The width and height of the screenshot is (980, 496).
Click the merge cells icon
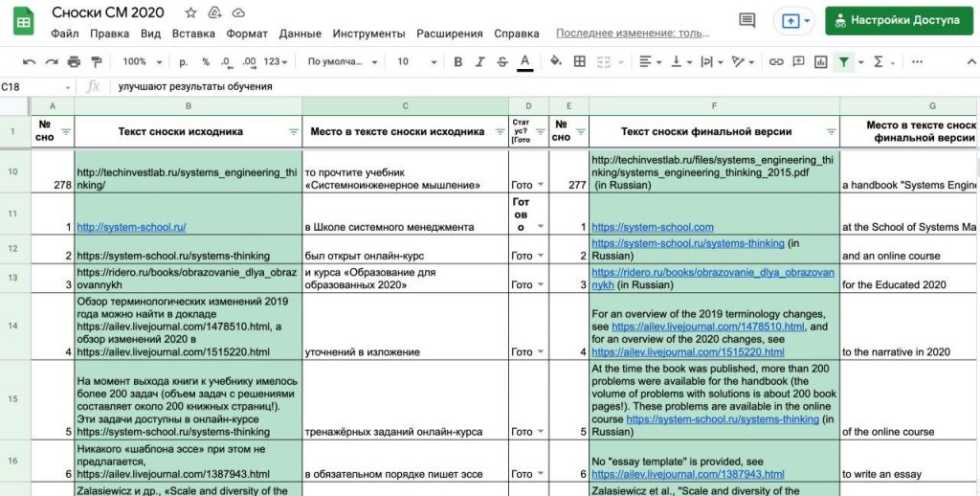click(603, 62)
